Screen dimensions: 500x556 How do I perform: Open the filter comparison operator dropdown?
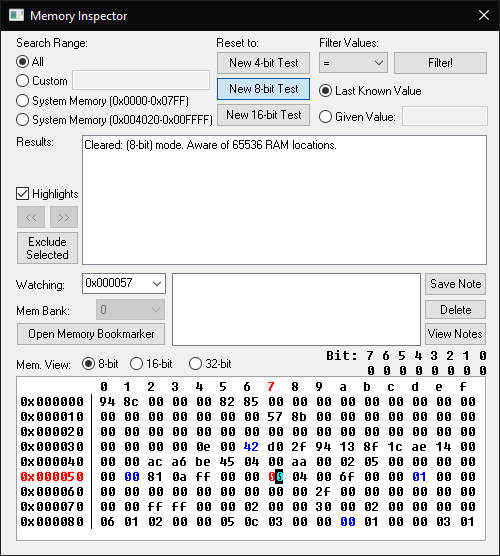(353, 63)
